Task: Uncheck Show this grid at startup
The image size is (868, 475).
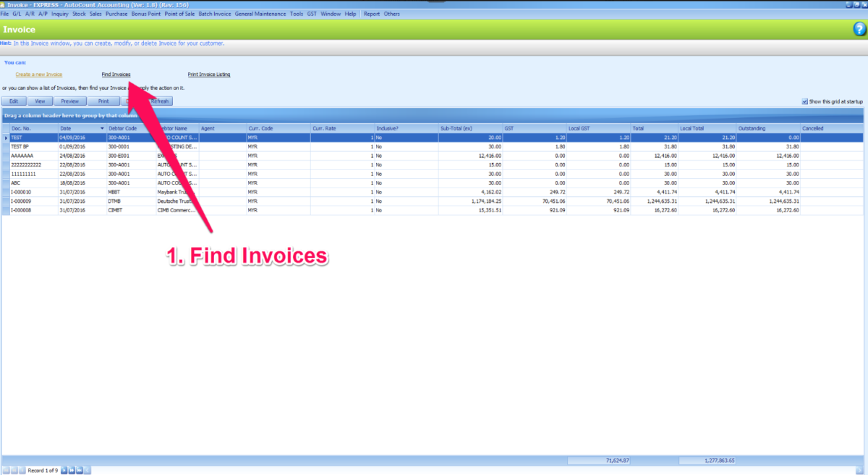Action: tap(805, 101)
